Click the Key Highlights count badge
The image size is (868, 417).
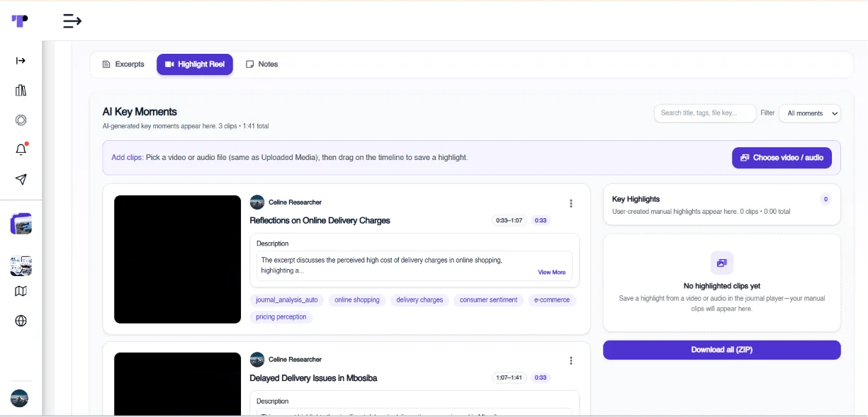click(x=825, y=200)
